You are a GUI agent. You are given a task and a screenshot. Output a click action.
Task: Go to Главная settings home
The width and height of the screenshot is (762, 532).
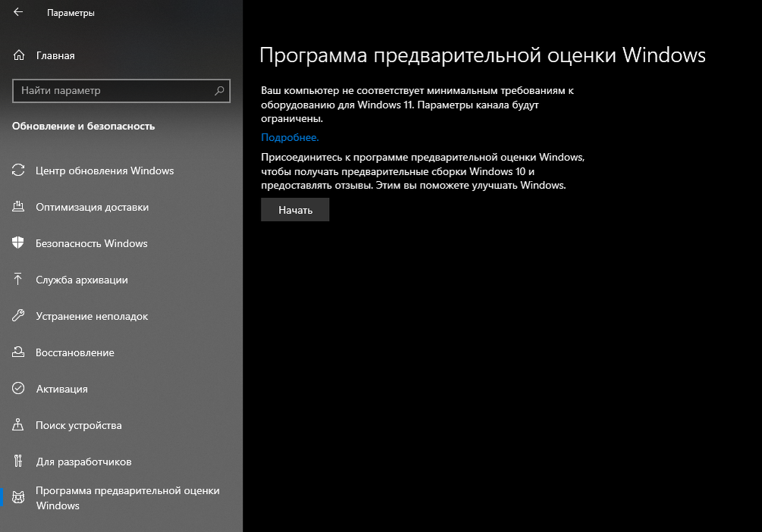pyautogui.click(x=121, y=55)
